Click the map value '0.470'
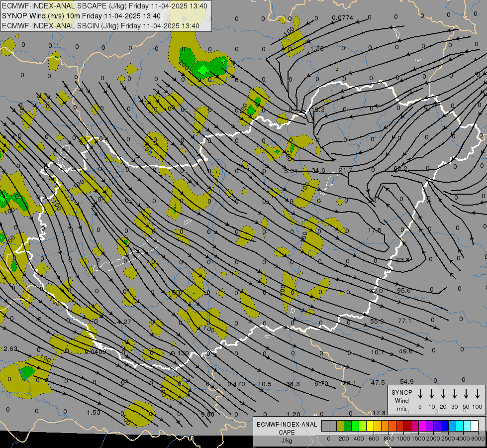The image size is (487, 448). (x=236, y=384)
